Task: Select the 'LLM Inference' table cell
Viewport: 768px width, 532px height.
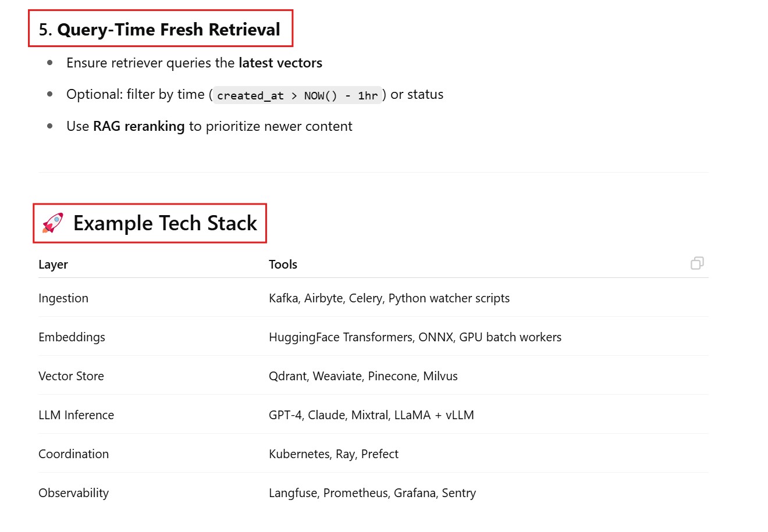Action: [76, 415]
